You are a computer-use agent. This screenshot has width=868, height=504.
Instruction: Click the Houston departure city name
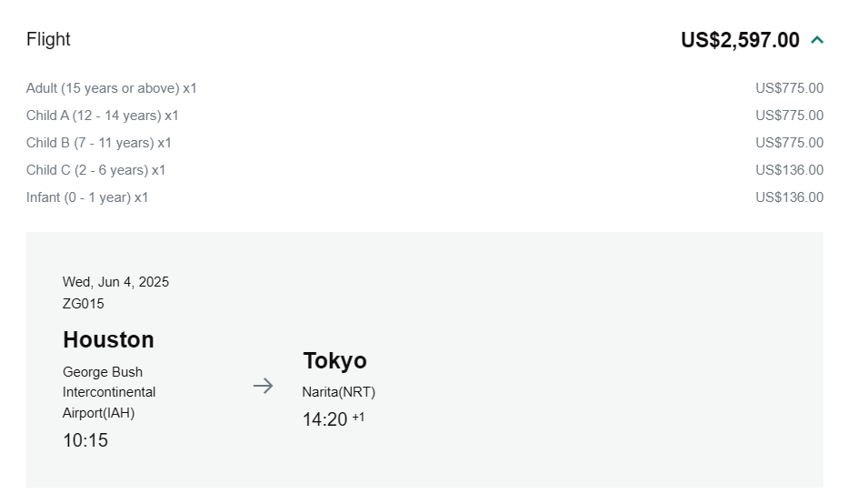click(x=108, y=340)
